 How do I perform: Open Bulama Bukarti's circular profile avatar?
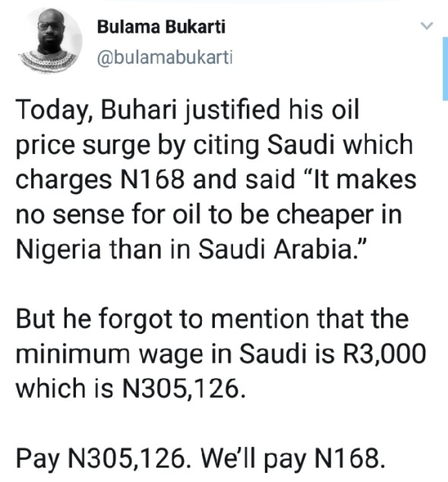tap(49, 41)
